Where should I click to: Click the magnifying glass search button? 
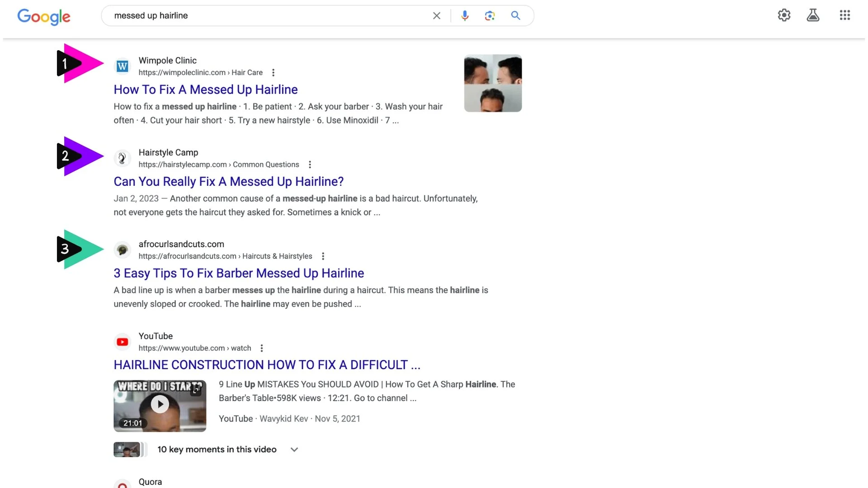click(515, 16)
